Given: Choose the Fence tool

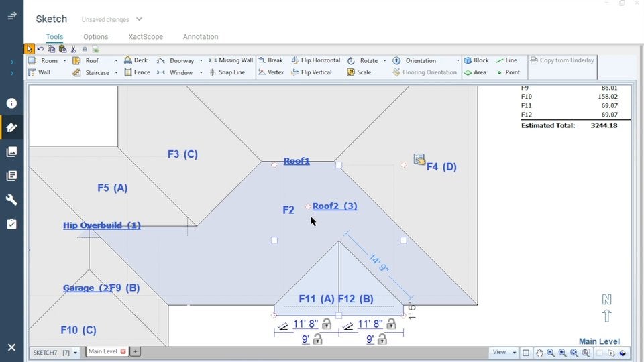Looking at the screenshot, I should [137, 72].
